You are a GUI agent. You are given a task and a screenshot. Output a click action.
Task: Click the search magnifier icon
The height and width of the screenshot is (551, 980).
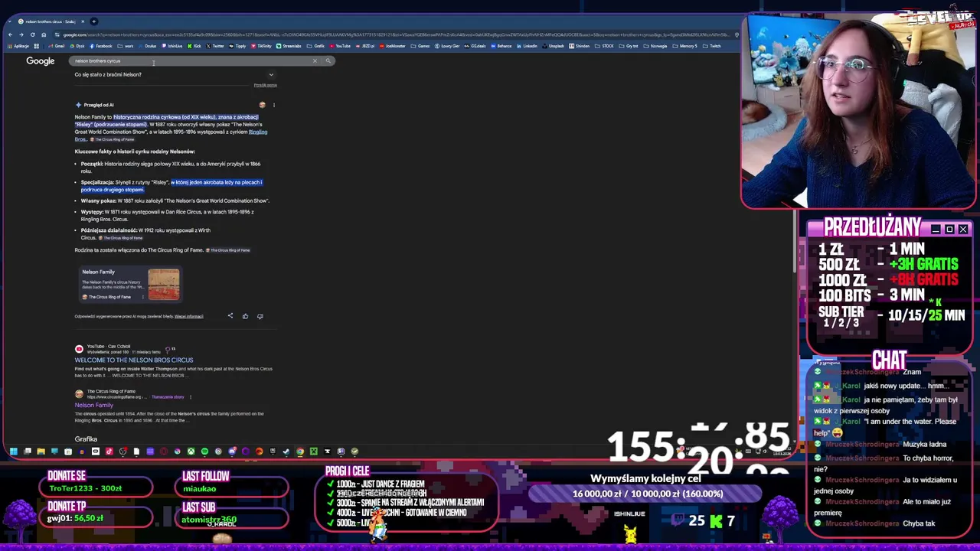tap(328, 60)
